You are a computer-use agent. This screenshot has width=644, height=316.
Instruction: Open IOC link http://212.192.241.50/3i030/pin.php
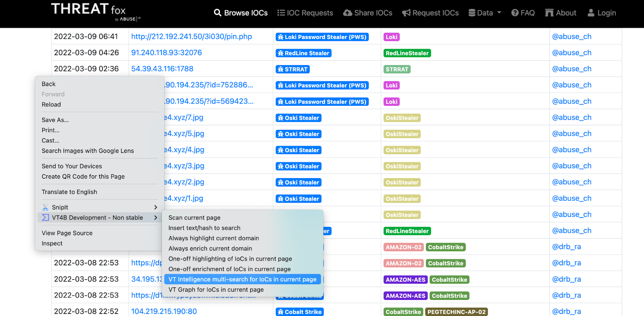pyautogui.click(x=192, y=37)
